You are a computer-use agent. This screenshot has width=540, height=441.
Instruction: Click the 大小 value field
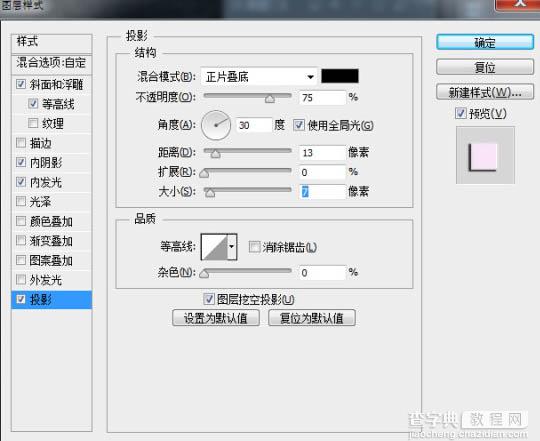click(322, 192)
